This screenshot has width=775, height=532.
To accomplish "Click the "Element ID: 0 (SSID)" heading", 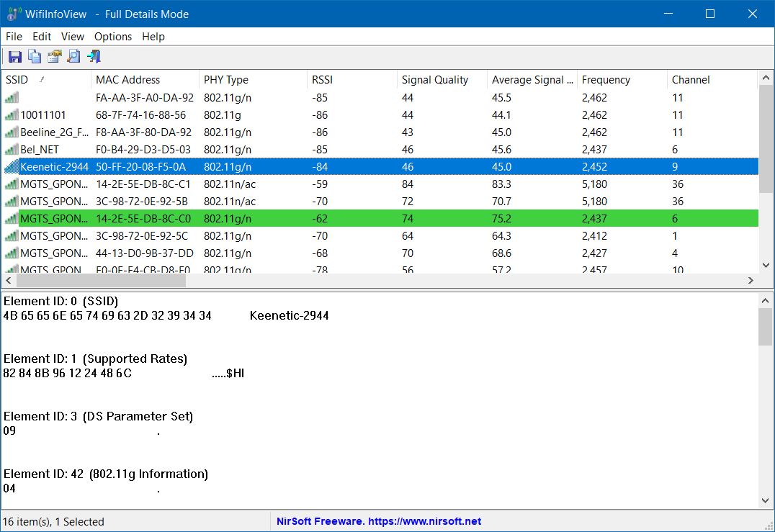I will [x=61, y=302].
